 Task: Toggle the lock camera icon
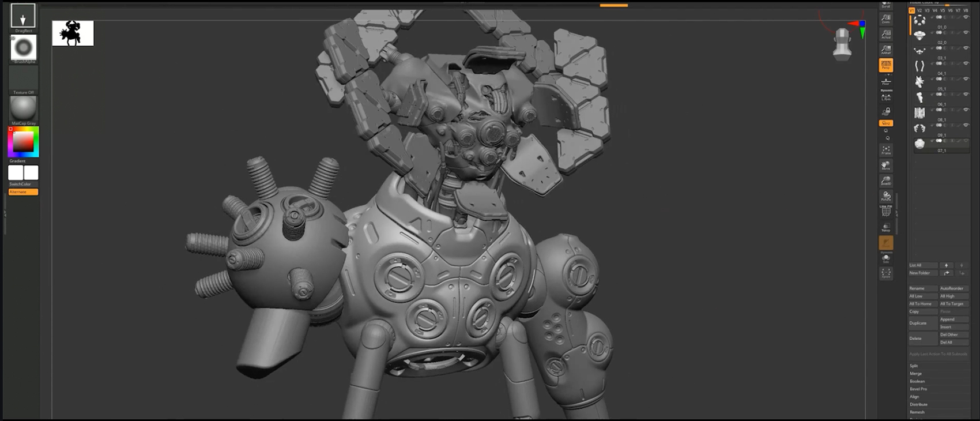[886, 111]
